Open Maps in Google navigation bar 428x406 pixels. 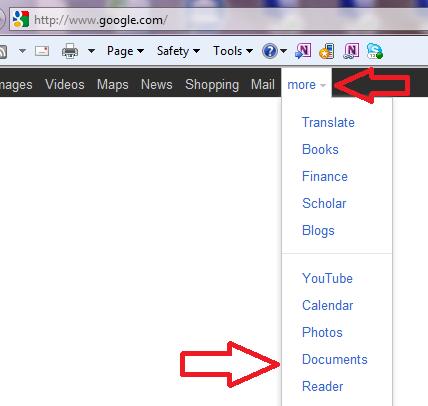(113, 84)
